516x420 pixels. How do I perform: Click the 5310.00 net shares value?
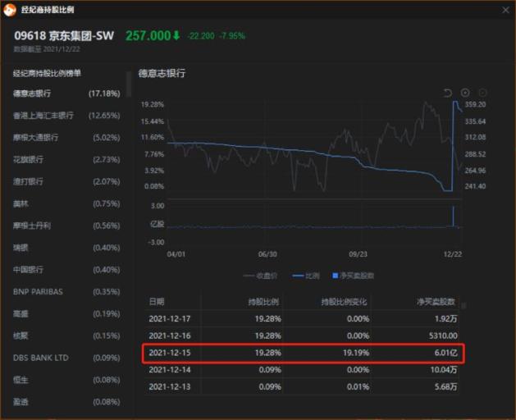click(443, 336)
